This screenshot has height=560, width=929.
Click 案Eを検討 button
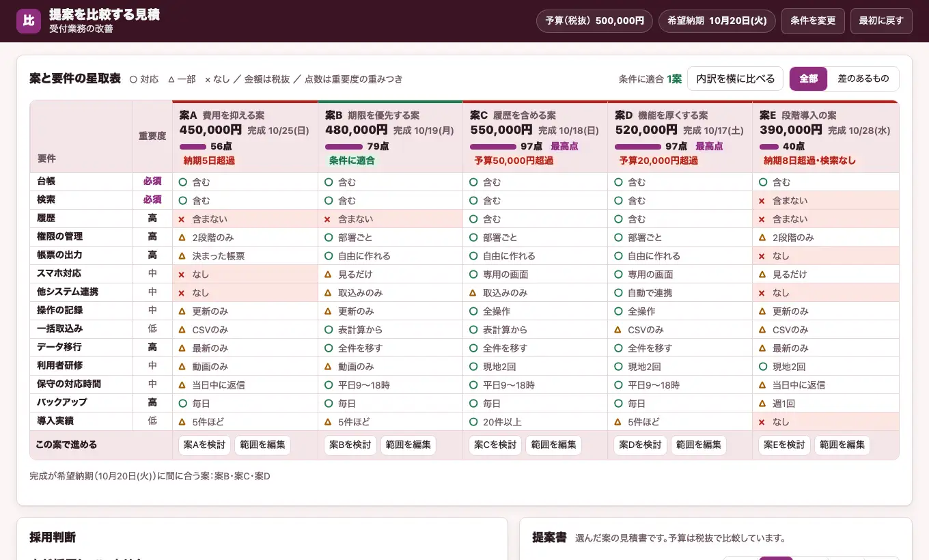[x=784, y=445]
